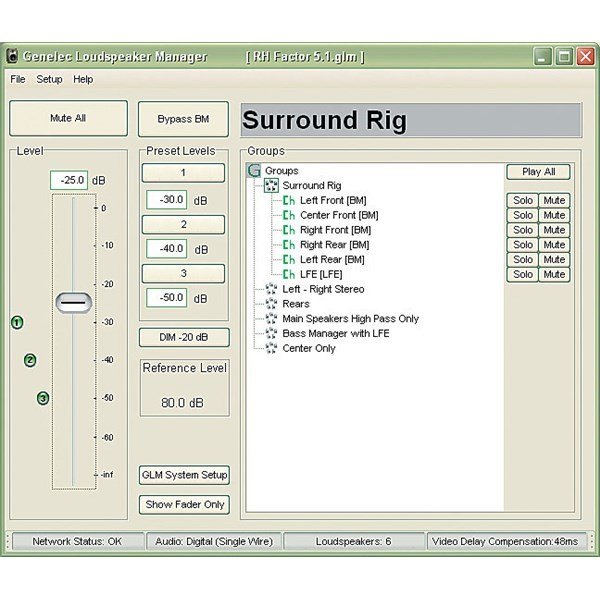The image size is (600, 600).
Task: Solo the Center Front channel
Action: tap(523, 215)
